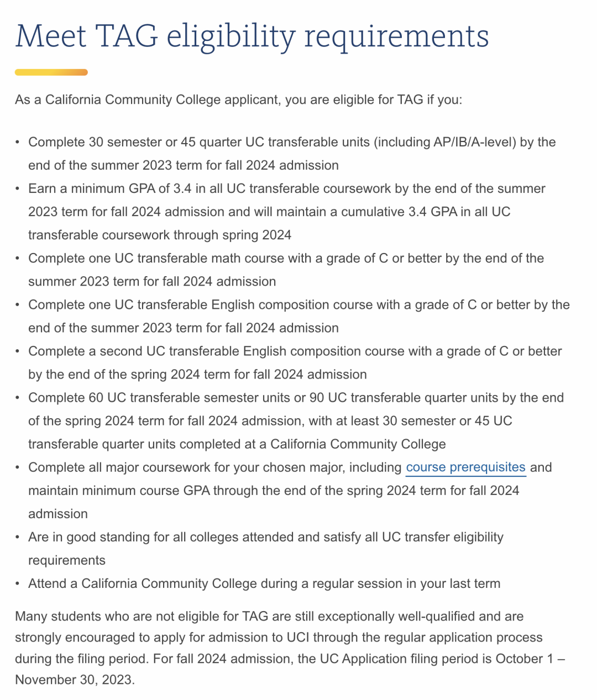Click the Meet TAG eligibility requirements heading

252,36
